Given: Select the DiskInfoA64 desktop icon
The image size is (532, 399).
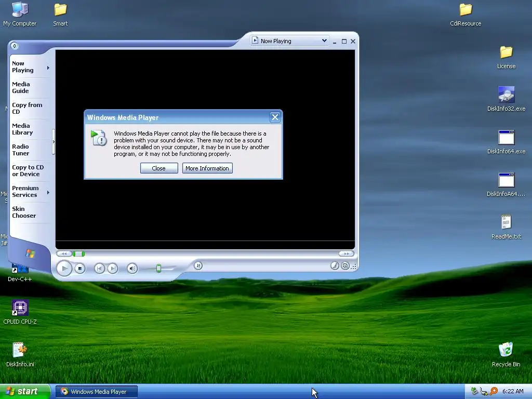Looking at the screenshot, I should [506, 184].
